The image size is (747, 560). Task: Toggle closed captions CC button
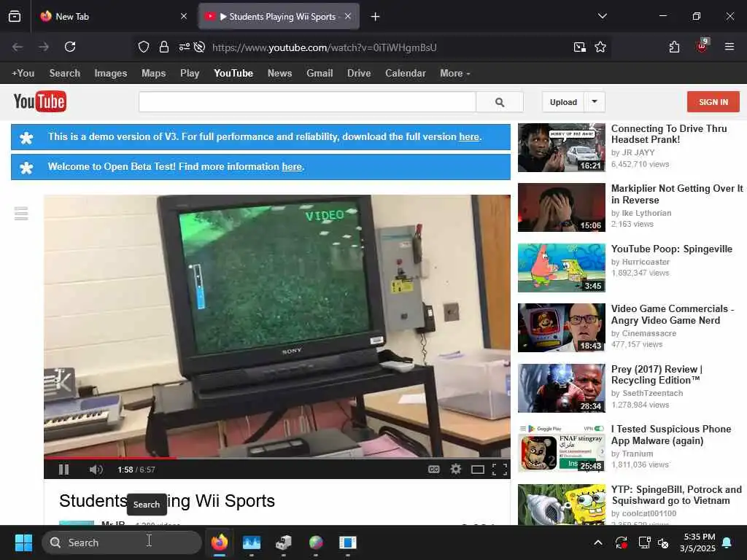pos(433,470)
